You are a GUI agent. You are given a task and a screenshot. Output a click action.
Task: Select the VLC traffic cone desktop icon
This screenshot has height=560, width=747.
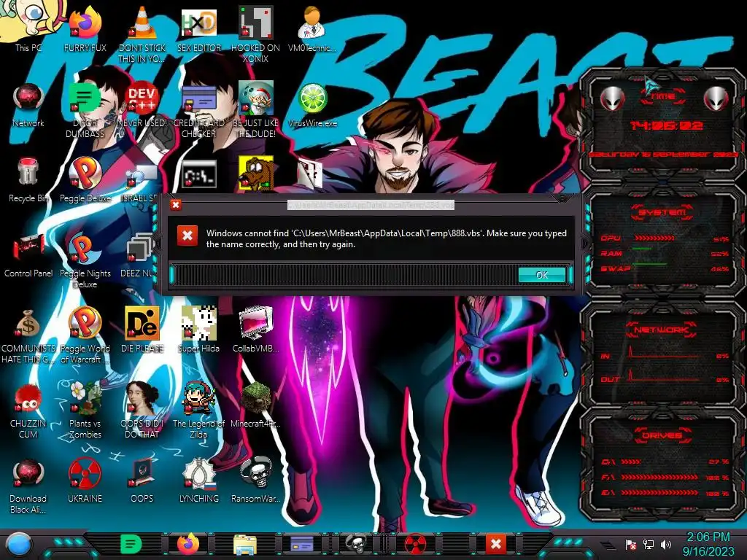point(142,34)
